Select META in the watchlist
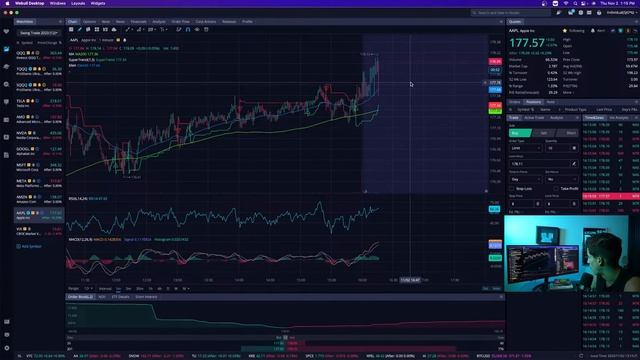 39,183
